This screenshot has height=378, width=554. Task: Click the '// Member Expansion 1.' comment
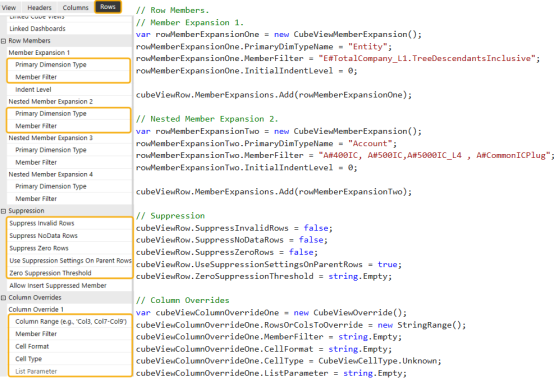190,23
